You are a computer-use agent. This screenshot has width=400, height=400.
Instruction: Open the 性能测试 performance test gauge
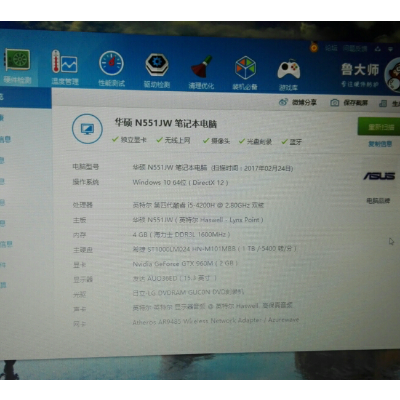tap(111, 69)
